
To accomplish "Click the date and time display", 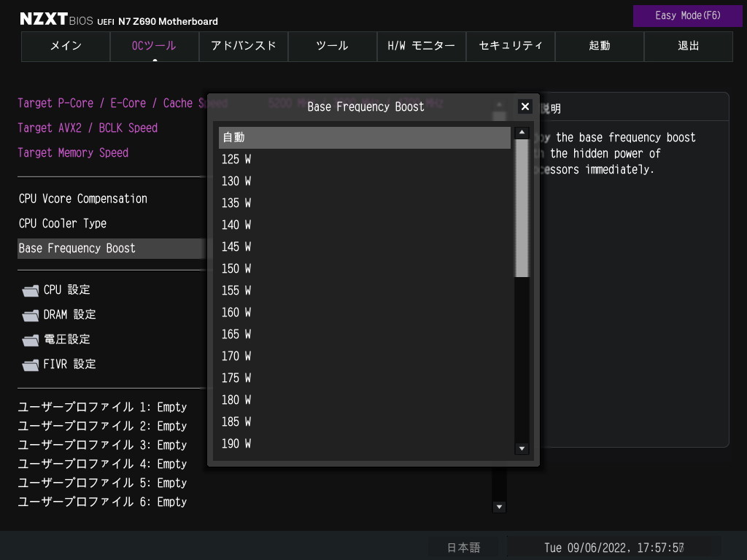I will (614, 548).
